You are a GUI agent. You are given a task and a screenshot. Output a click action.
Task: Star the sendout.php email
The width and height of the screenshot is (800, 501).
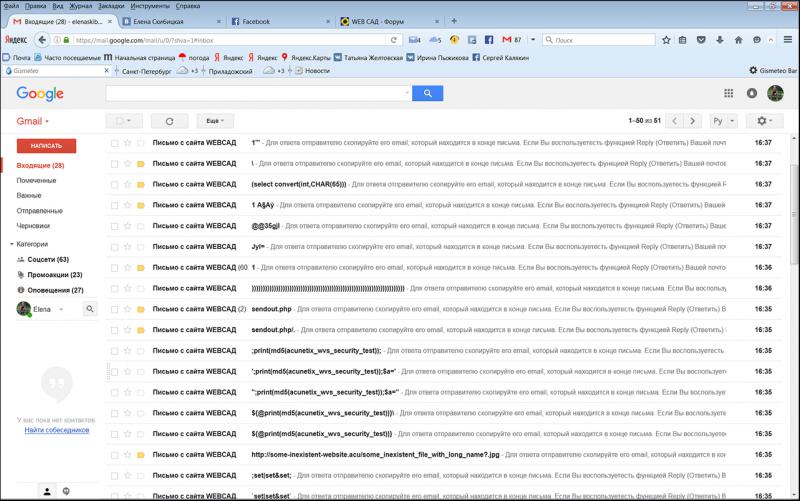(128, 309)
